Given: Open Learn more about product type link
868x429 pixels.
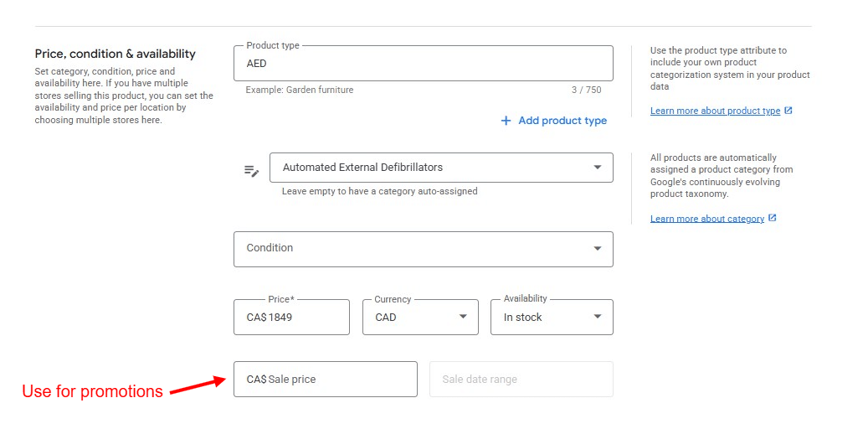Looking at the screenshot, I should click(x=715, y=111).
